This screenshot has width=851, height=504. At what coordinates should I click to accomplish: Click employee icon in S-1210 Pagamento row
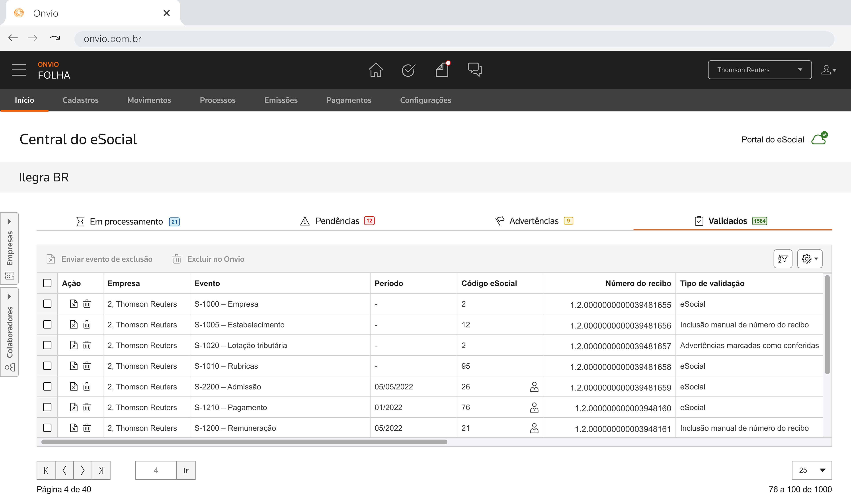tap(534, 408)
